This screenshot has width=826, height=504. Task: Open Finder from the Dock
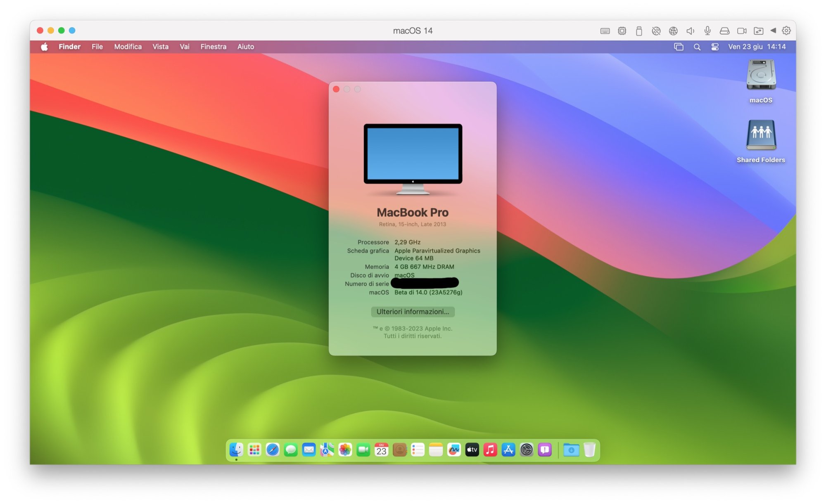pos(236,450)
